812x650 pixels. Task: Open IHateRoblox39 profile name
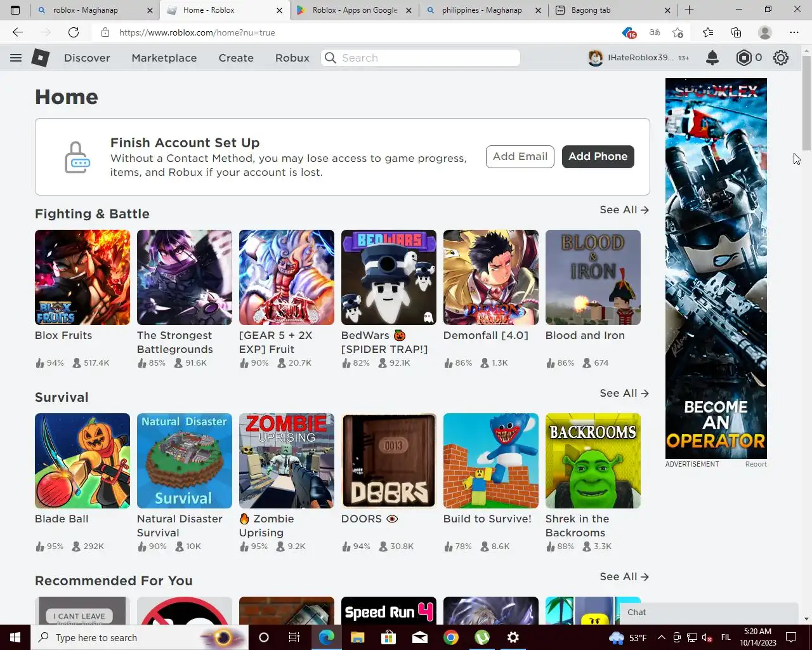[641, 58]
